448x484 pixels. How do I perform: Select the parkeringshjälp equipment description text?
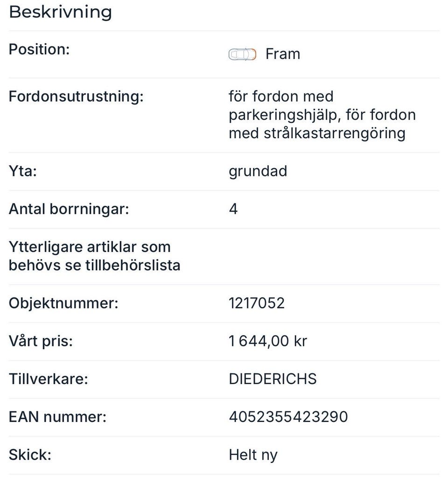point(322,115)
